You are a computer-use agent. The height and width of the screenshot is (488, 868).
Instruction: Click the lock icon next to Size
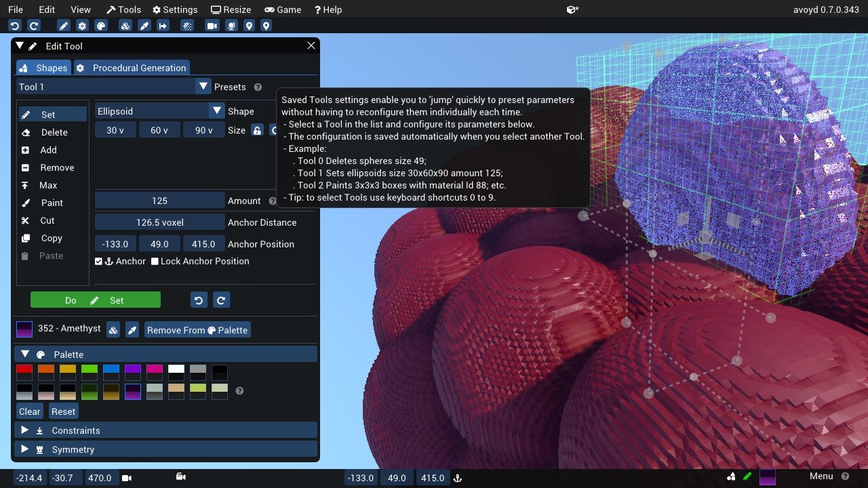coord(257,130)
